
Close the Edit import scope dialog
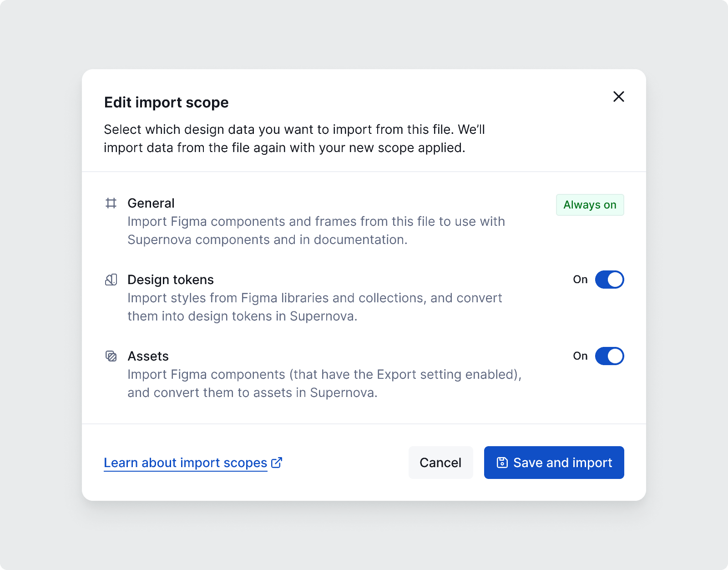coord(618,97)
